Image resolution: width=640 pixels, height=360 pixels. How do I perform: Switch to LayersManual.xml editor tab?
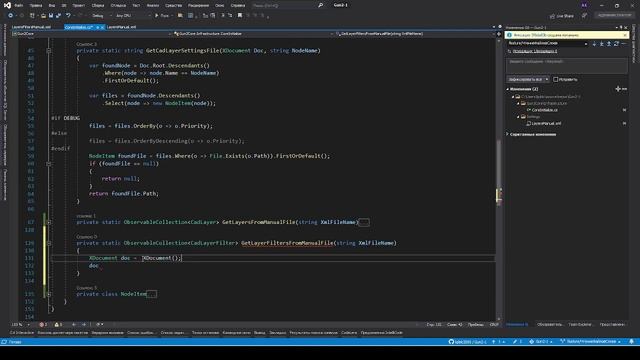(121, 27)
